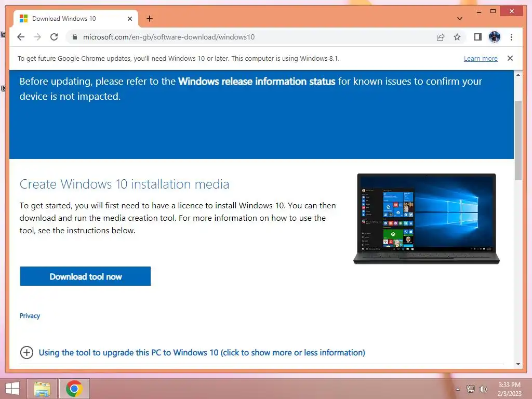
Task: Click the vertical scrollbar thumb
Action: 518,140
